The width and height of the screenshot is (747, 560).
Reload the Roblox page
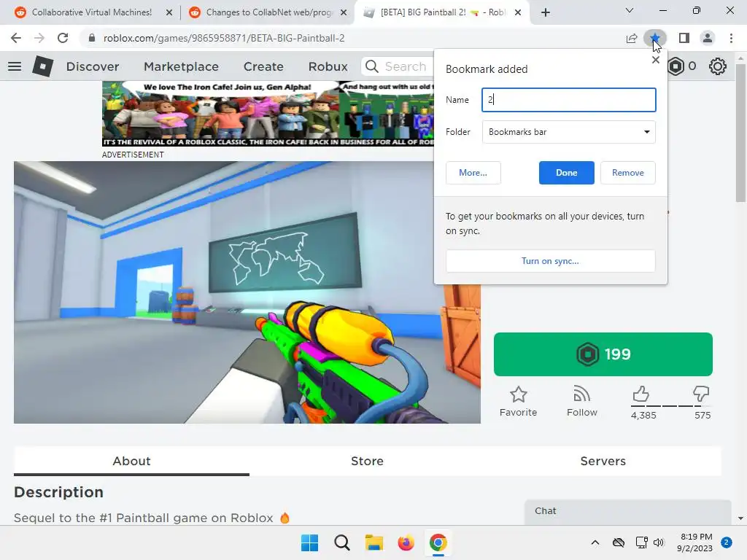pos(63,38)
